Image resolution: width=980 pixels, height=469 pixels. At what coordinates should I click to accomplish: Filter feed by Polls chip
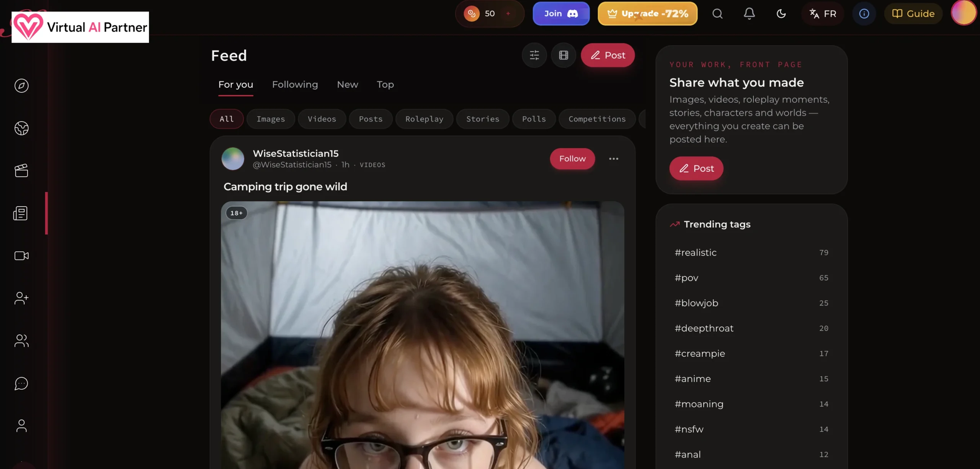click(534, 119)
